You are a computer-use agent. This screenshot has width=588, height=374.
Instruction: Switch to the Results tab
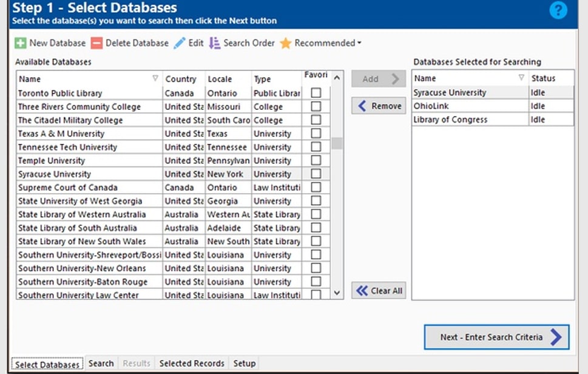pyautogui.click(x=137, y=364)
